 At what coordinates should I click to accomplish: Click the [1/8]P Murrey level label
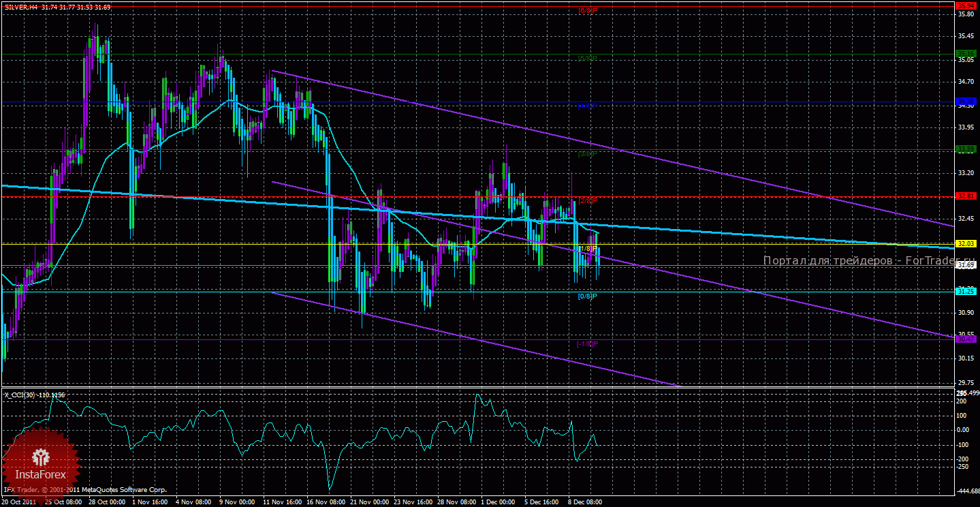pos(587,249)
